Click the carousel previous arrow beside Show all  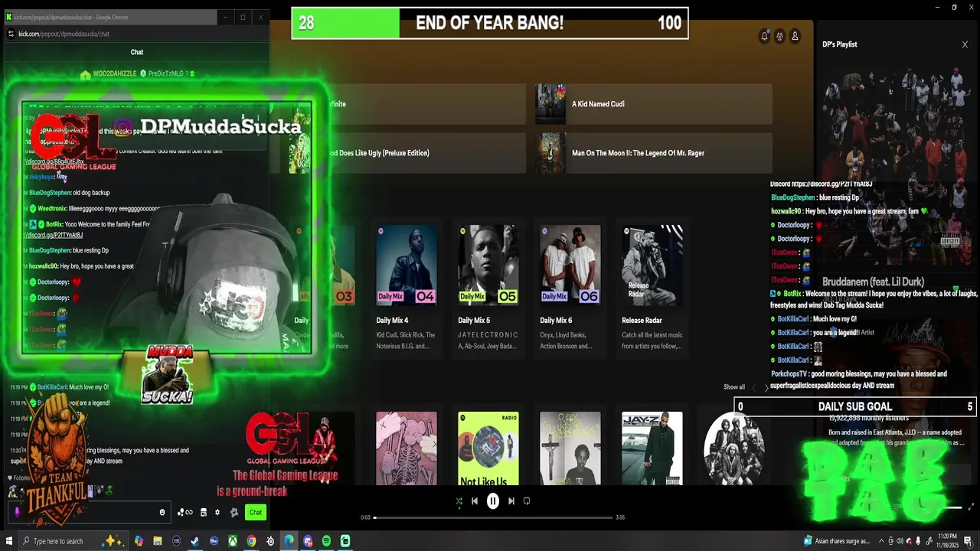coord(753,388)
